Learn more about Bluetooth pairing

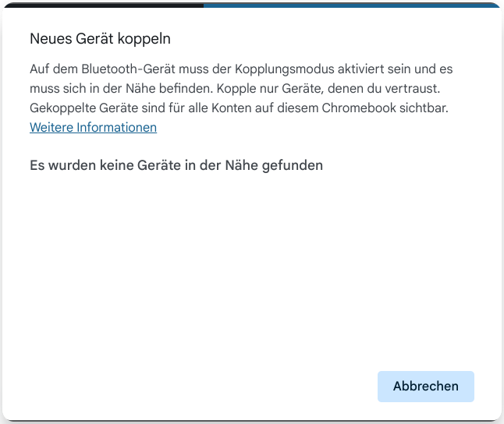tap(93, 128)
